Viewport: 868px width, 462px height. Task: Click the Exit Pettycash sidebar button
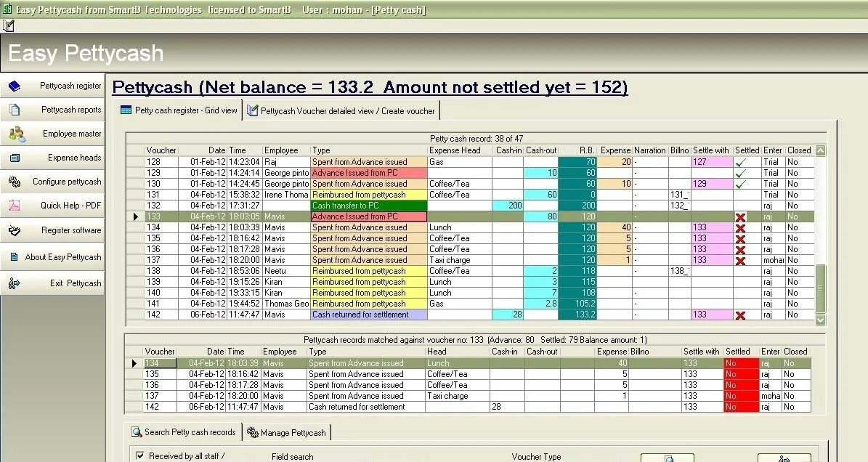coord(52,283)
